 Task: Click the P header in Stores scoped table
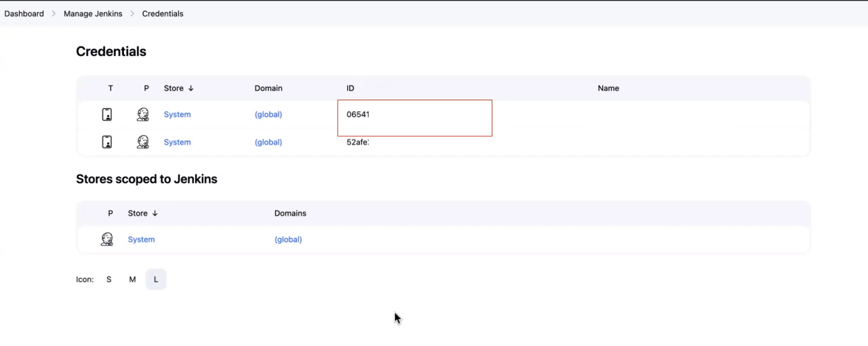point(110,213)
